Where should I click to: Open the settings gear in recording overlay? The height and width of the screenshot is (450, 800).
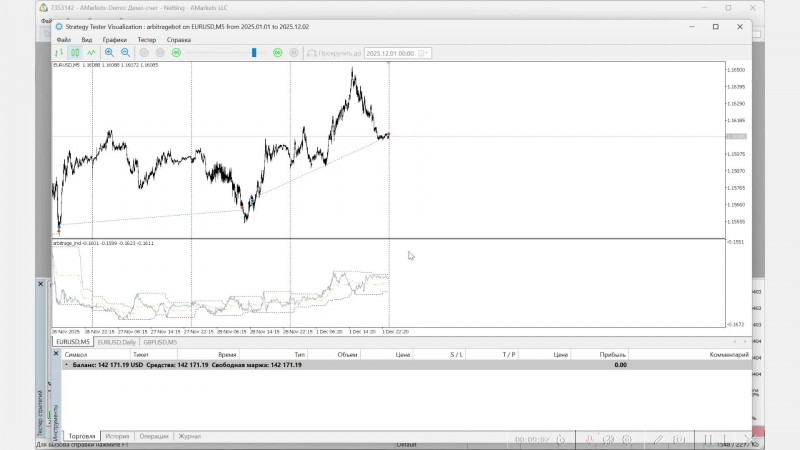[627, 439]
